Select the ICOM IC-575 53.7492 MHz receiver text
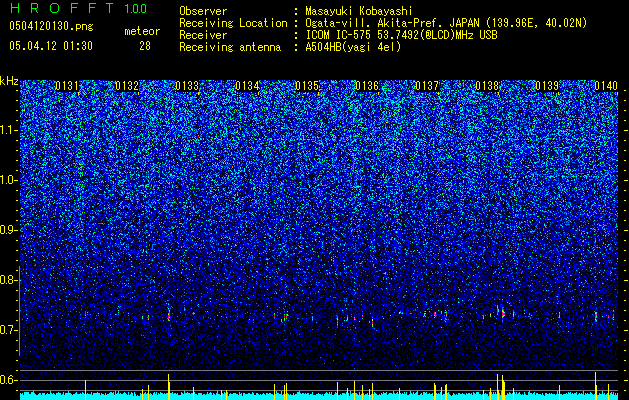This screenshot has width=629, height=400. (x=401, y=35)
